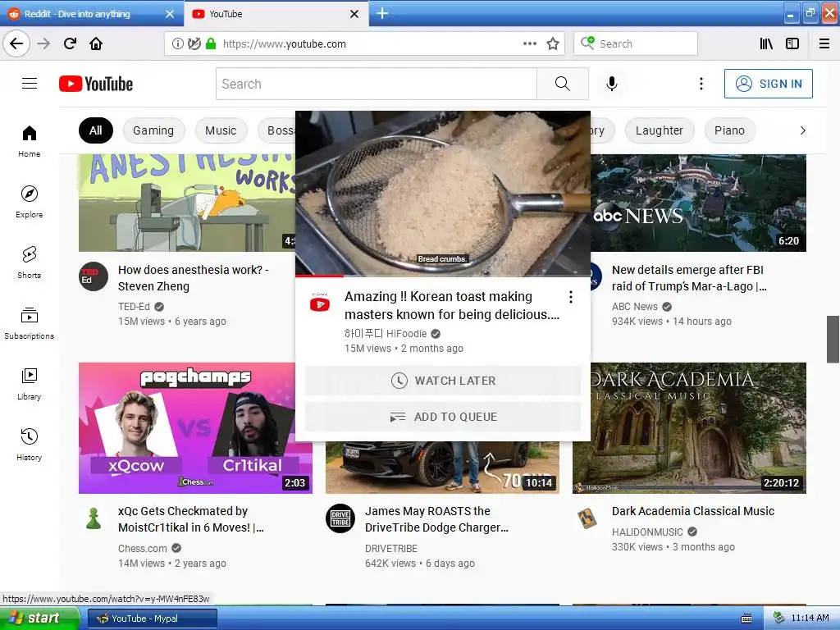Click Korean toast preview progress bar
Image resolution: width=840 pixels, height=630 pixels.
click(442, 276)
